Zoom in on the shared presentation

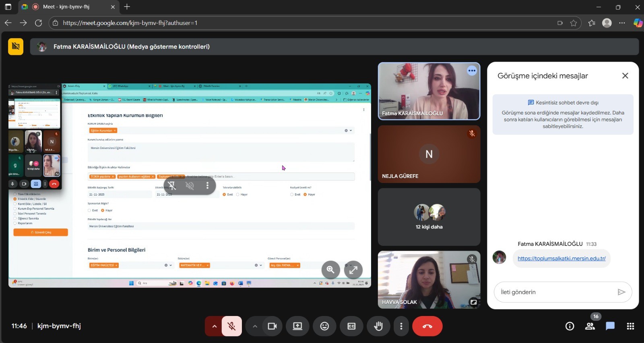click(330, 270)
